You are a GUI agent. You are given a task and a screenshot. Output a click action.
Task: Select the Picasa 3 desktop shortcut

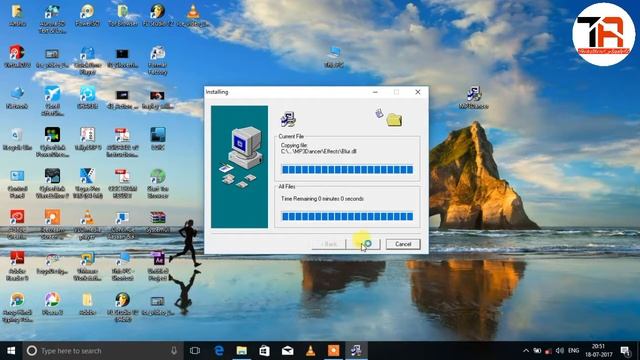pos(52,304)
